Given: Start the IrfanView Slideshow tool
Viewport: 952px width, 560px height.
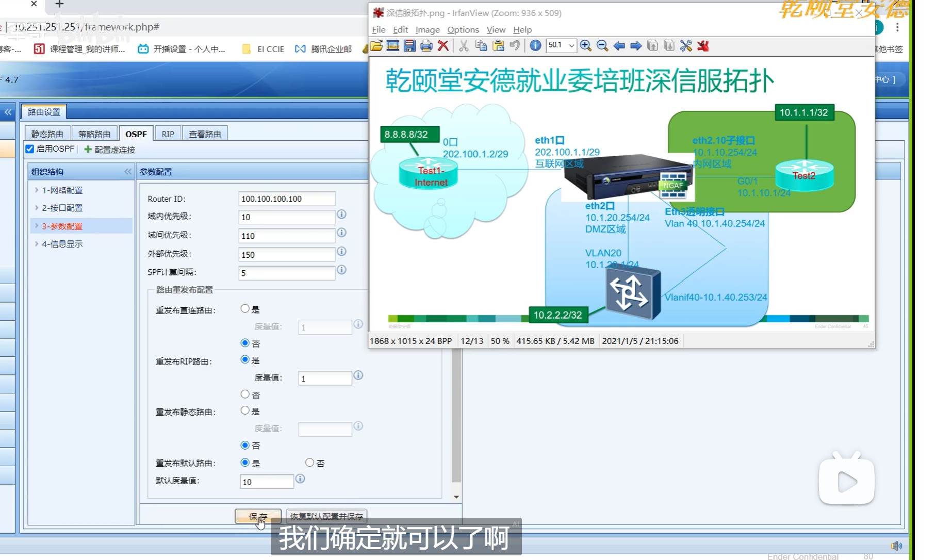Looking at the screenshot, I should (393, 46).
